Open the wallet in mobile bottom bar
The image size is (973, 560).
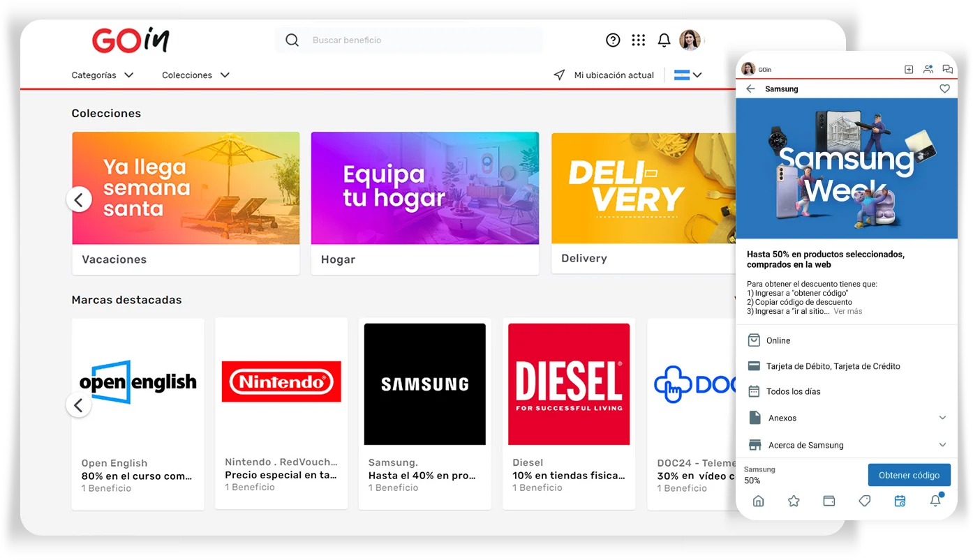click(829, 501)
